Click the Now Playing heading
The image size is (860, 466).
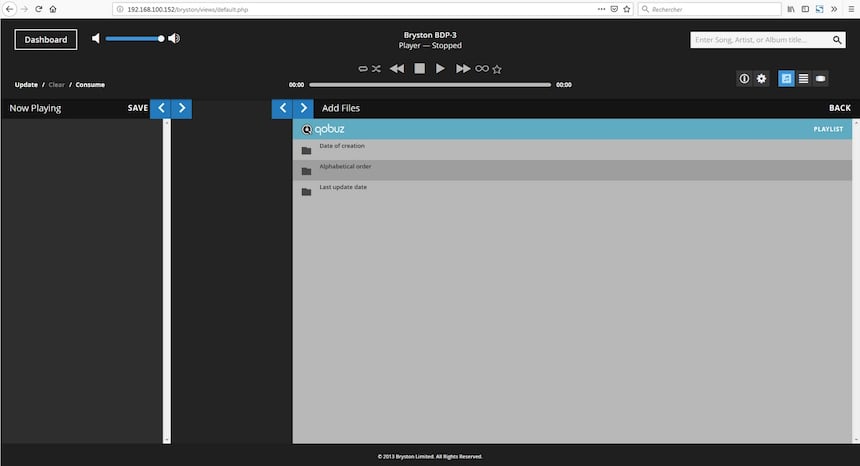[x=35, y=109]
